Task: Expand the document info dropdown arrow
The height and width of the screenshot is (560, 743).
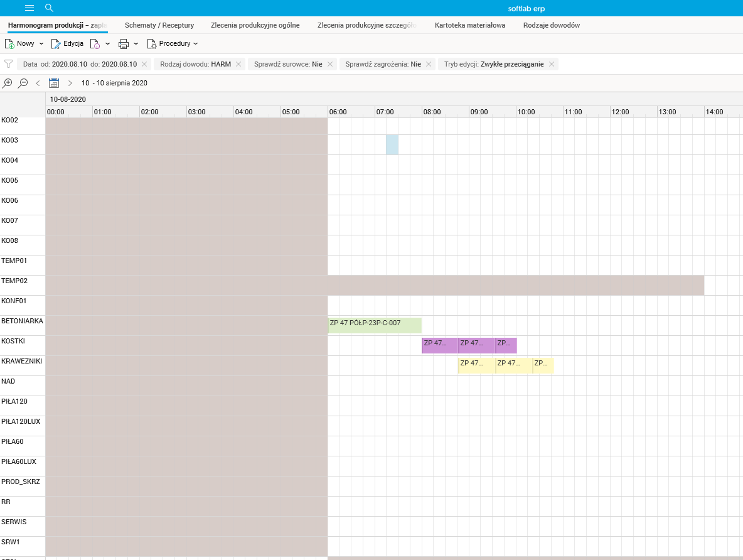Action: pyautogui.click(x=107, y=43)
